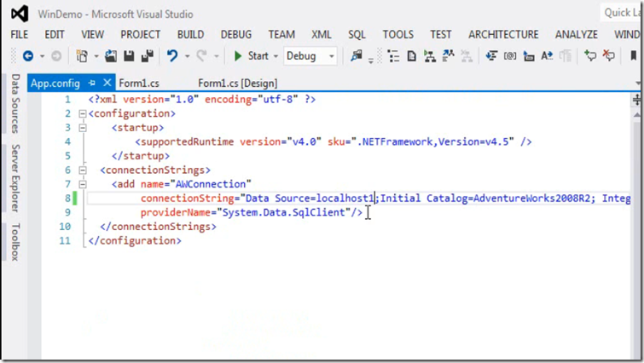Click the icon with two people over lines

point(448,55)
